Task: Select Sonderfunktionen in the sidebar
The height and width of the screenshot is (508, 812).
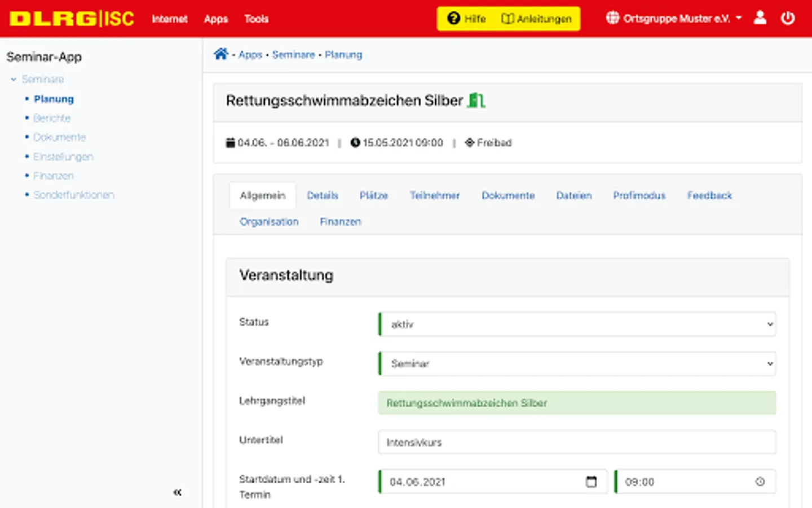Action: [73, 195]
